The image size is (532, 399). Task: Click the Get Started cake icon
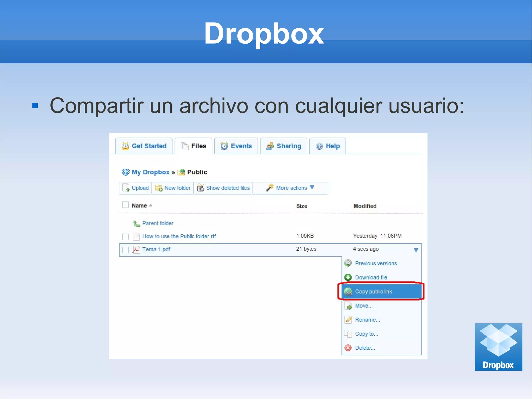point(125,146)
